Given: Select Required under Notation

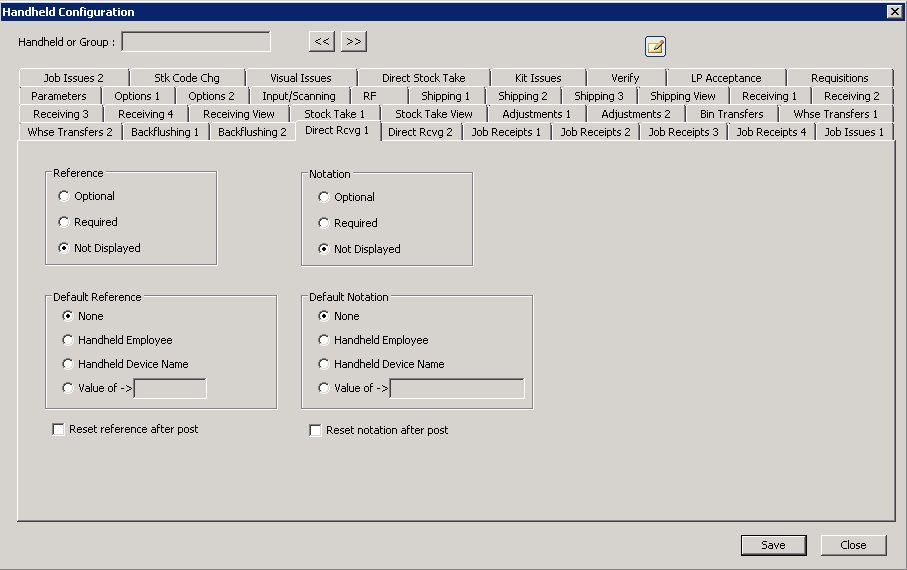Looking at the screenshot, I should 324,223.
